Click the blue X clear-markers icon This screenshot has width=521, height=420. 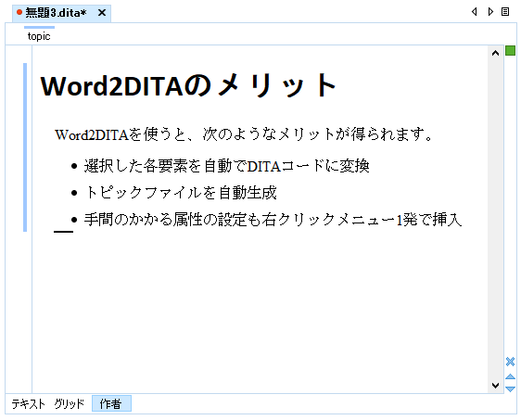click(511, 362)
